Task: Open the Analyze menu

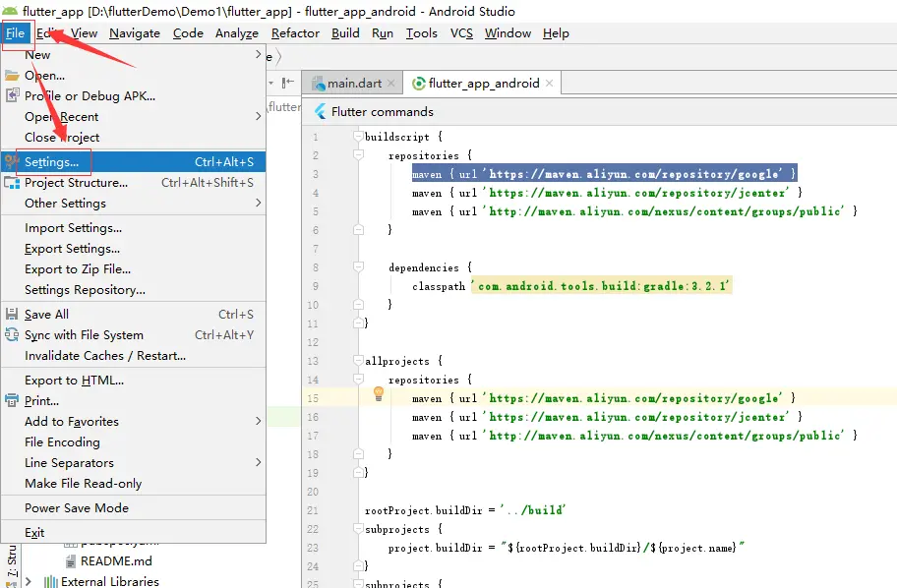Action: point(237,33)
